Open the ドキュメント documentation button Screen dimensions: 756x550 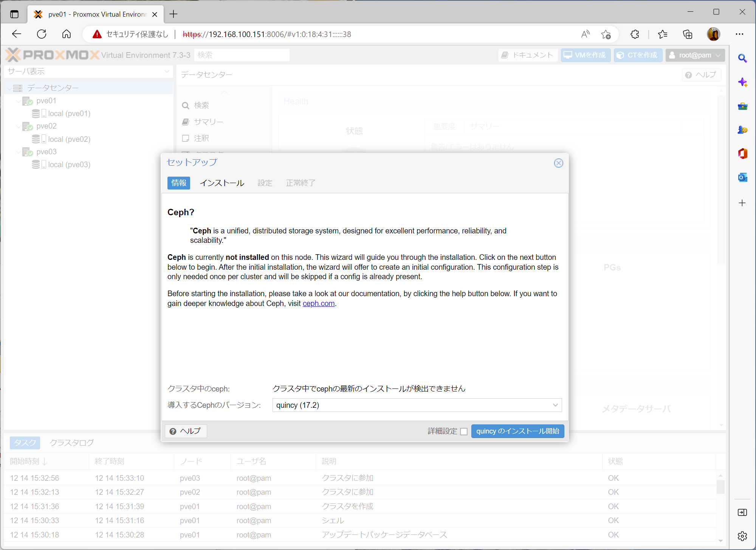528,55
